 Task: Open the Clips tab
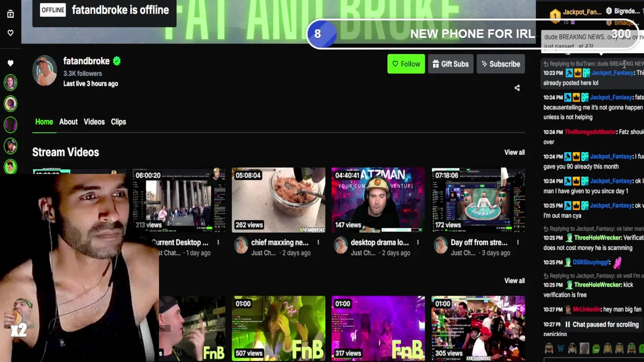click(118, 122)
